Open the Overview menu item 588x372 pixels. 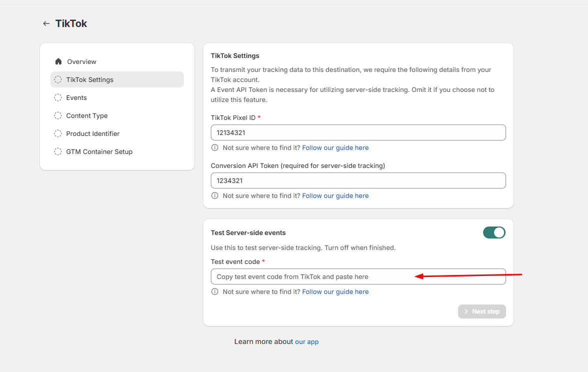(x=81, y=61)
